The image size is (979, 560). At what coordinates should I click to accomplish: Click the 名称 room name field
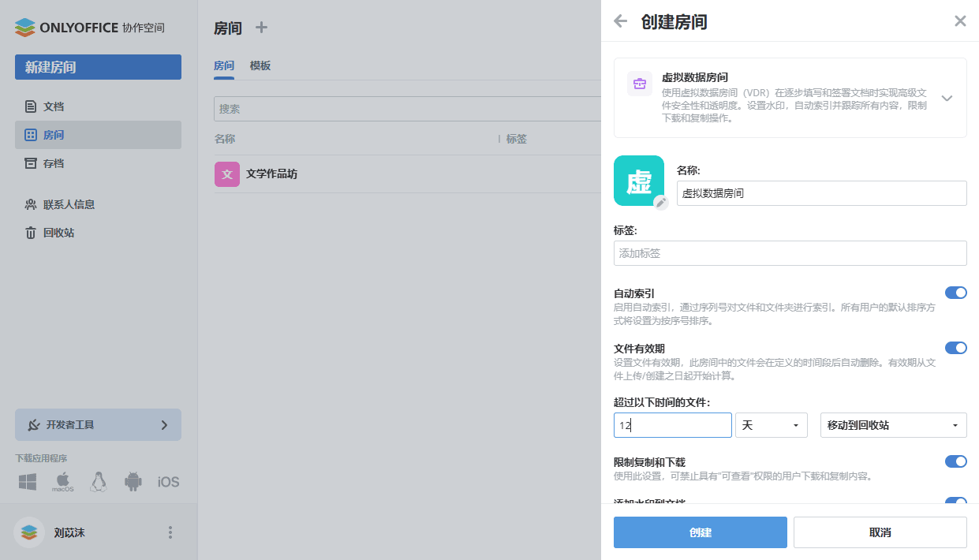(822, 193)
